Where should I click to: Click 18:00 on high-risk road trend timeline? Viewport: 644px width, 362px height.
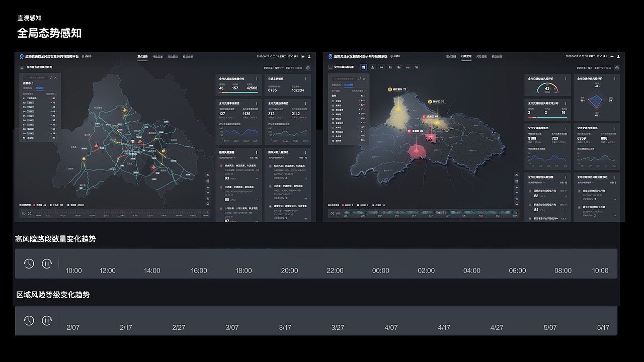244,270
